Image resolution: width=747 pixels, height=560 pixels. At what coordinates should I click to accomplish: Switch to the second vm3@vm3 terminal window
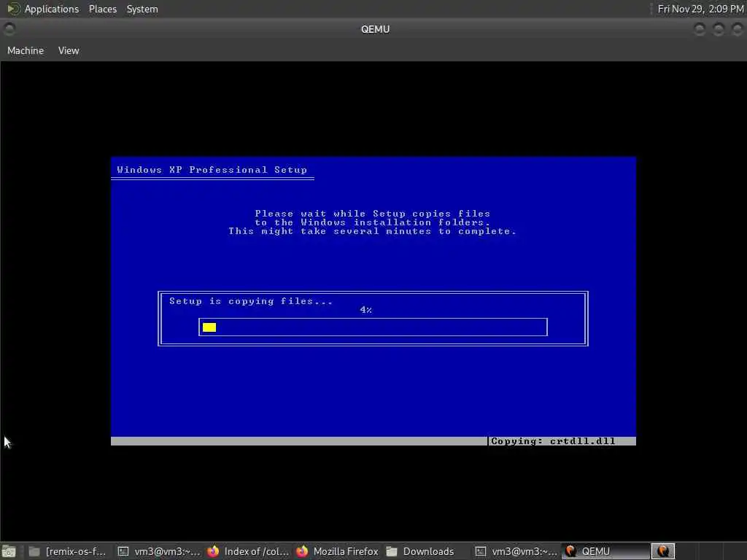click(517, 551)
